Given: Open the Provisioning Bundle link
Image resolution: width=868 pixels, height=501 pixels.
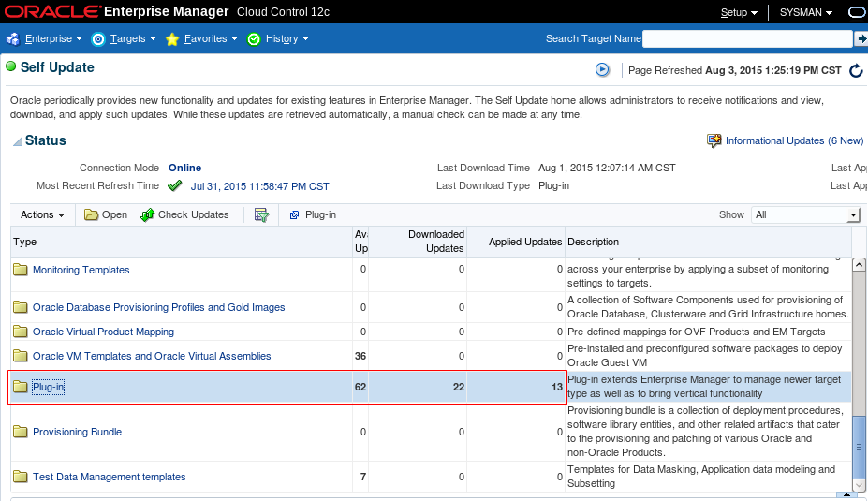Looking at the screenshot, I should (x=77, y=432).
